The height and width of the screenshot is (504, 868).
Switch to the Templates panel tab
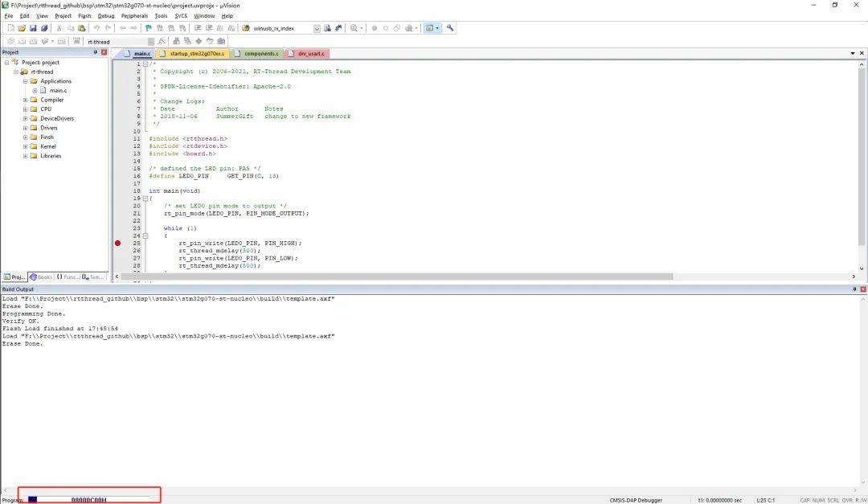point(93,277)
